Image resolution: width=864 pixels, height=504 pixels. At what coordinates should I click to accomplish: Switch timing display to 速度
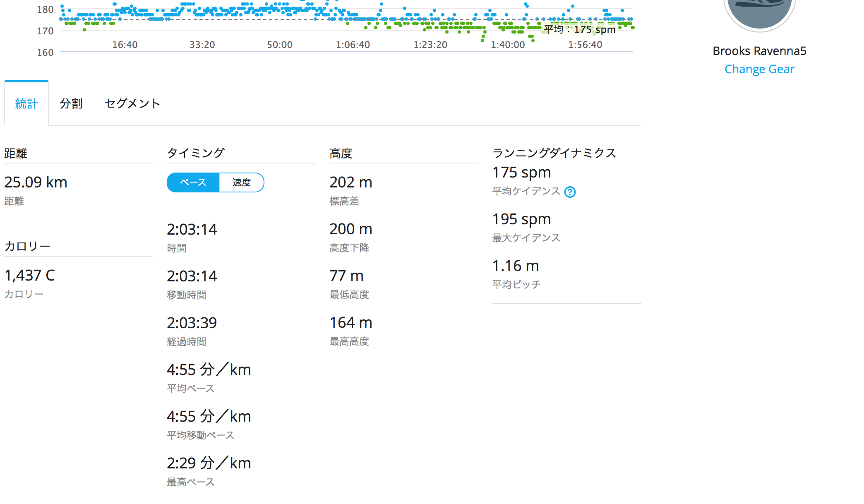pos(242,182)
